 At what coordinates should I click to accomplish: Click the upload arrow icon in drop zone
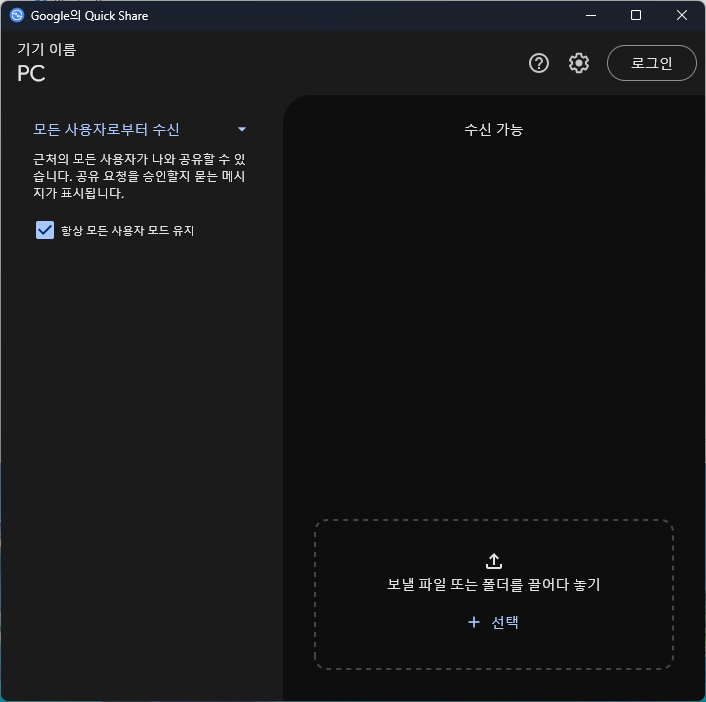pyautogui.click(x=494, y=561)
